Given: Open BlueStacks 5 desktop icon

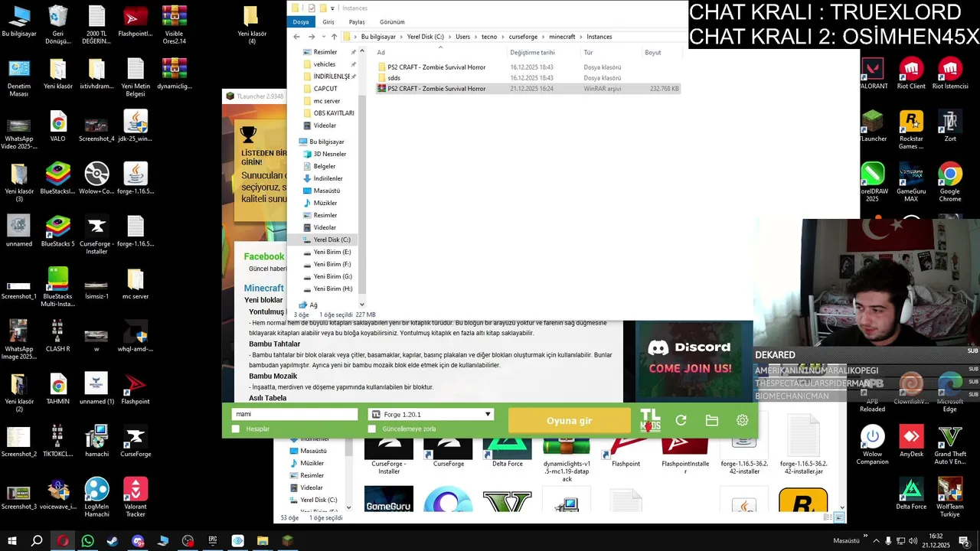Looking at the screenshot, I should (57, 232).
